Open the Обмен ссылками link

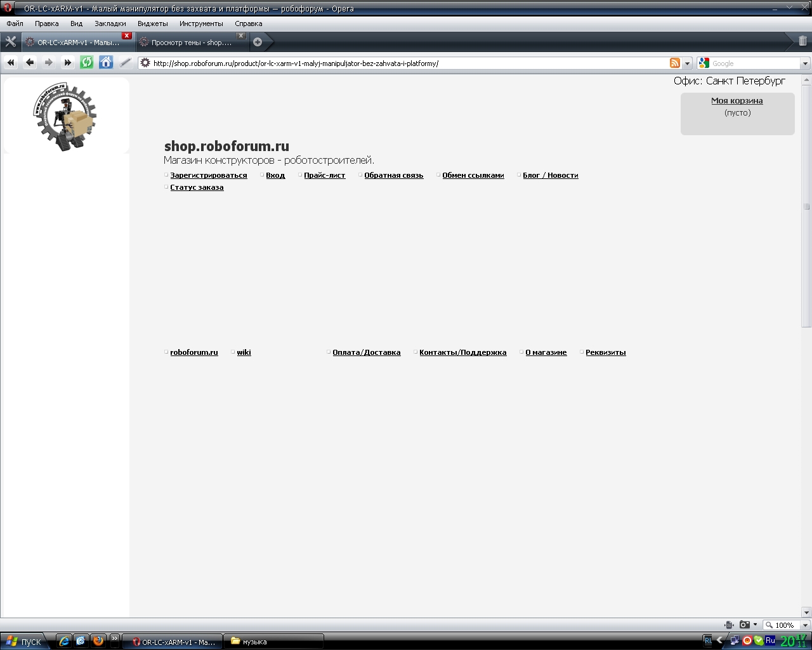pyautogui.click(x=473, y=175)
